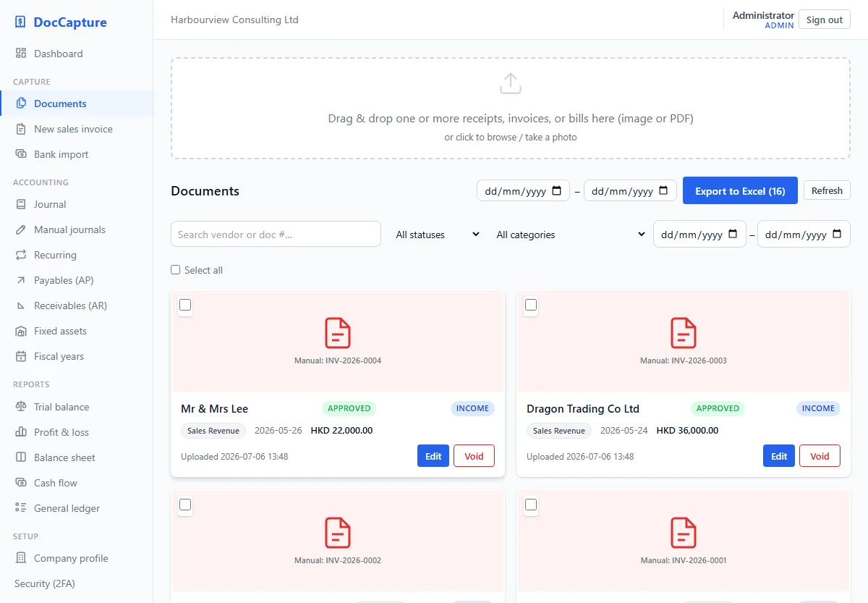
Task: Open the All statuses dropdown
Action: point(438,235)
